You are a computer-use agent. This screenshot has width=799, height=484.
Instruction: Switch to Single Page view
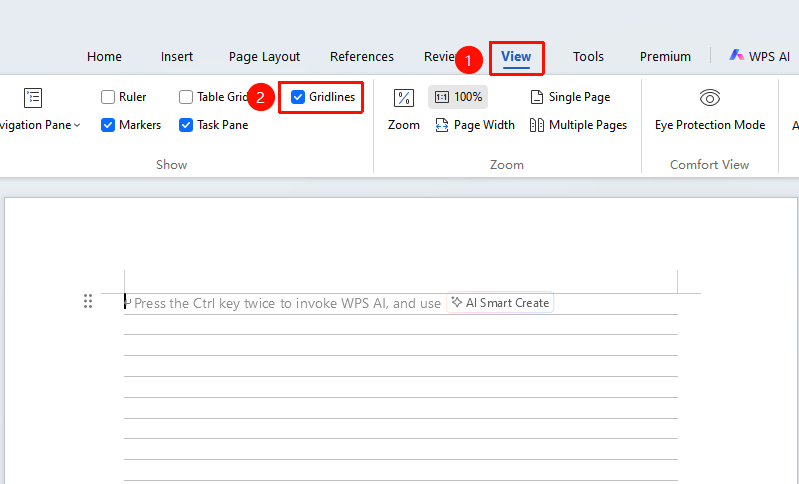click(x=570, y=97)
